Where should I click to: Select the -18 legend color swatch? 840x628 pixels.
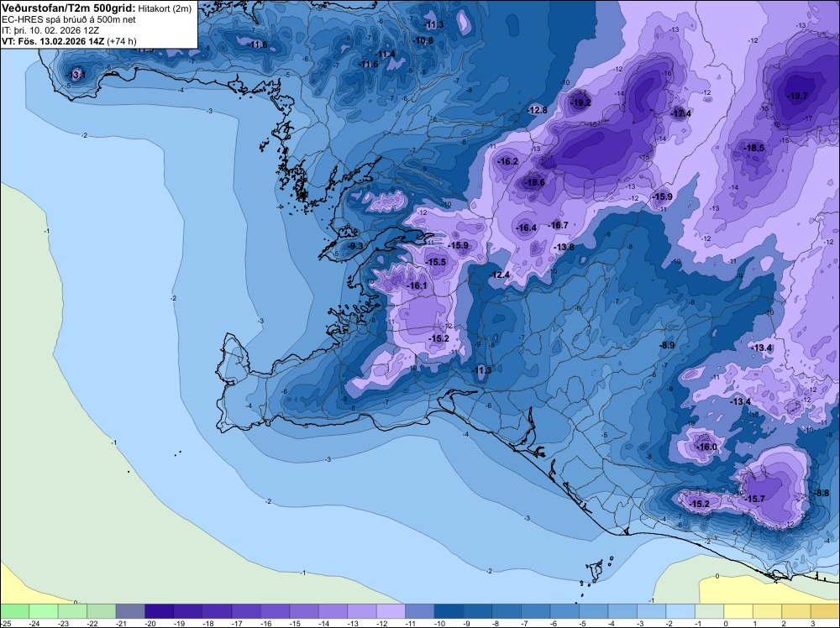(217, 611)
